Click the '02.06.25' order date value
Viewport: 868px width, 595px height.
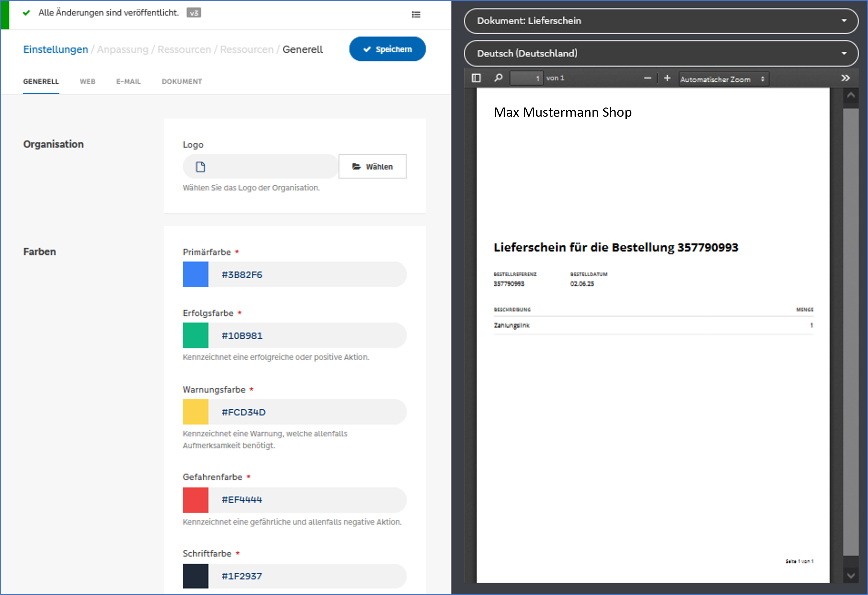click(x=582, y=284)
